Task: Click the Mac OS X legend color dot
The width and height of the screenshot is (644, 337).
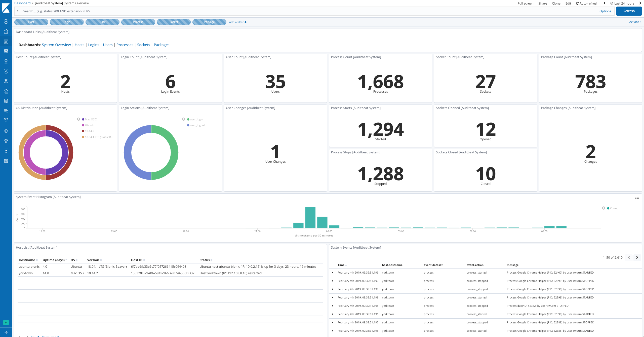Action: [83, 119]
